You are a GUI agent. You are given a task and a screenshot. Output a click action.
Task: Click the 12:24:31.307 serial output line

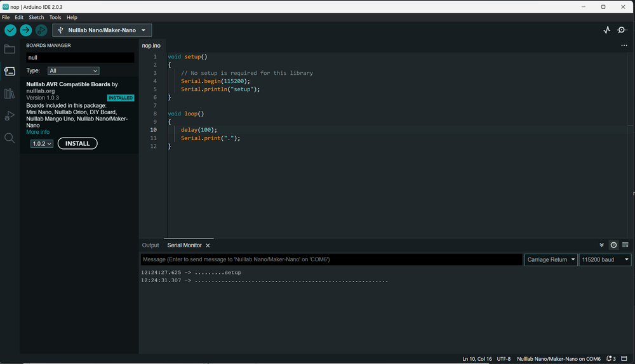264,281
